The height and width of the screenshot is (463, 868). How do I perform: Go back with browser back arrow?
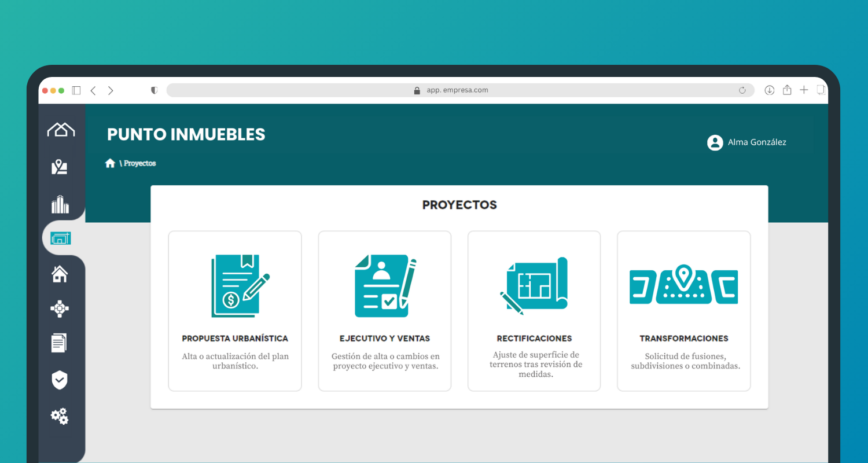[93, 90]
